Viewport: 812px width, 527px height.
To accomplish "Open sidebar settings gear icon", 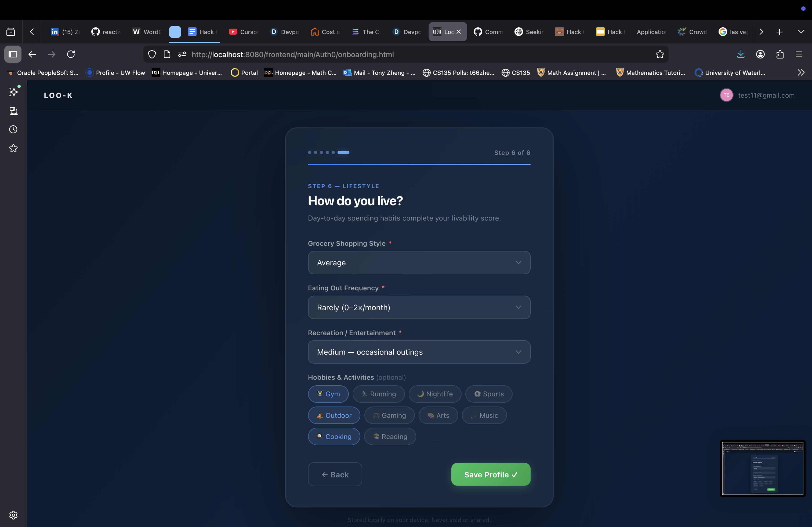I will (13, 515).
